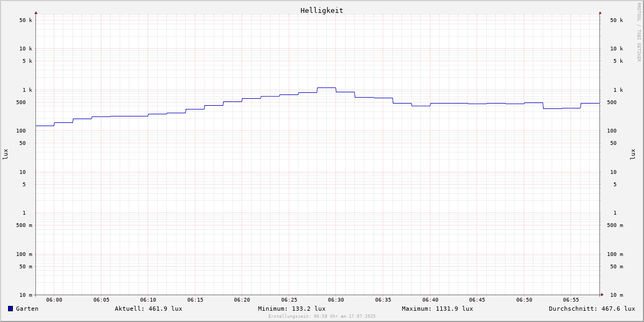Click the left axis 10 k label
Screen dimensions: 644x322
tap(26, 49)
